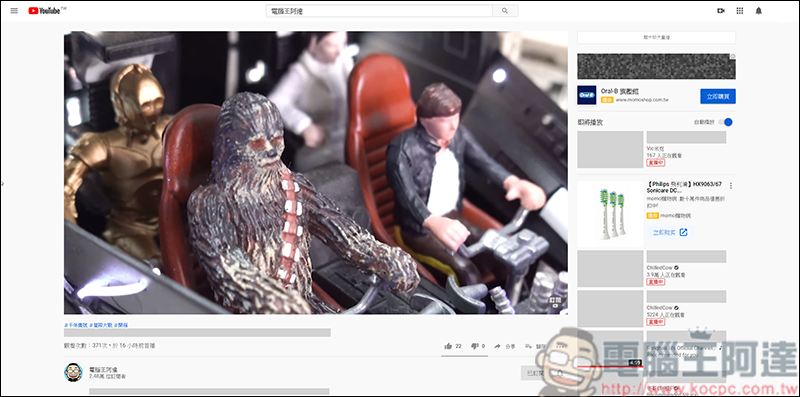
Task: Dislike the video with thumbs down
Action: [x=474, y=346]
